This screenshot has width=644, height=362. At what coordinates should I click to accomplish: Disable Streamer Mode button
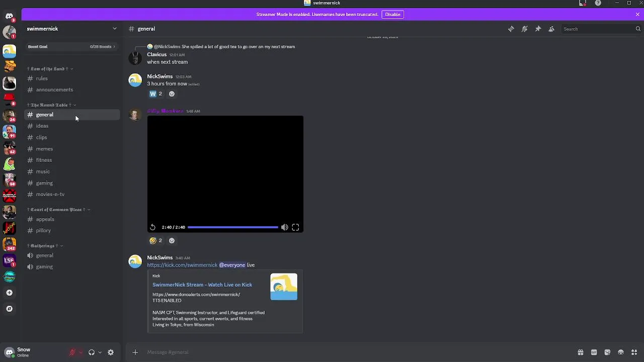click(x=392, y=15)
